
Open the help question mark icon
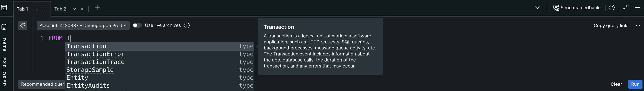[612, 8]
